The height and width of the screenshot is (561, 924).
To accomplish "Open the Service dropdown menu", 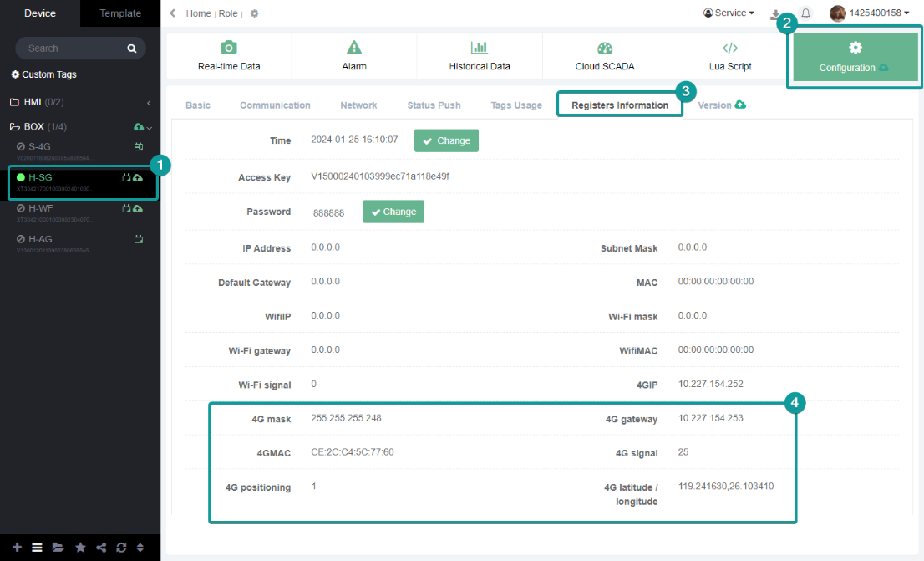I will coord(729,13).
